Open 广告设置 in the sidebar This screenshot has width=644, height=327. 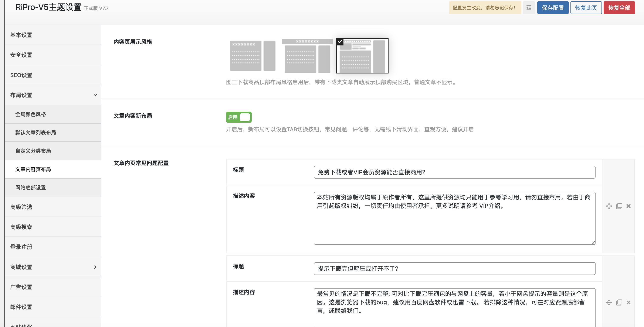pos(53,287)
